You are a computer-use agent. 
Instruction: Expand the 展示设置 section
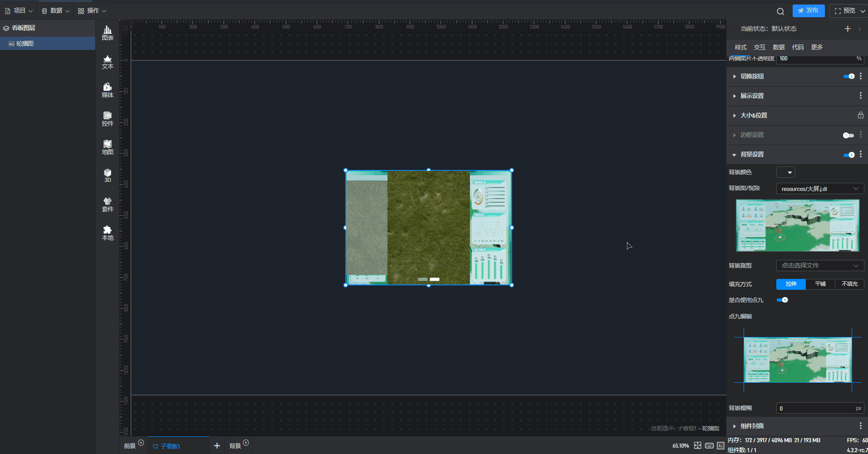pos(752,96)
